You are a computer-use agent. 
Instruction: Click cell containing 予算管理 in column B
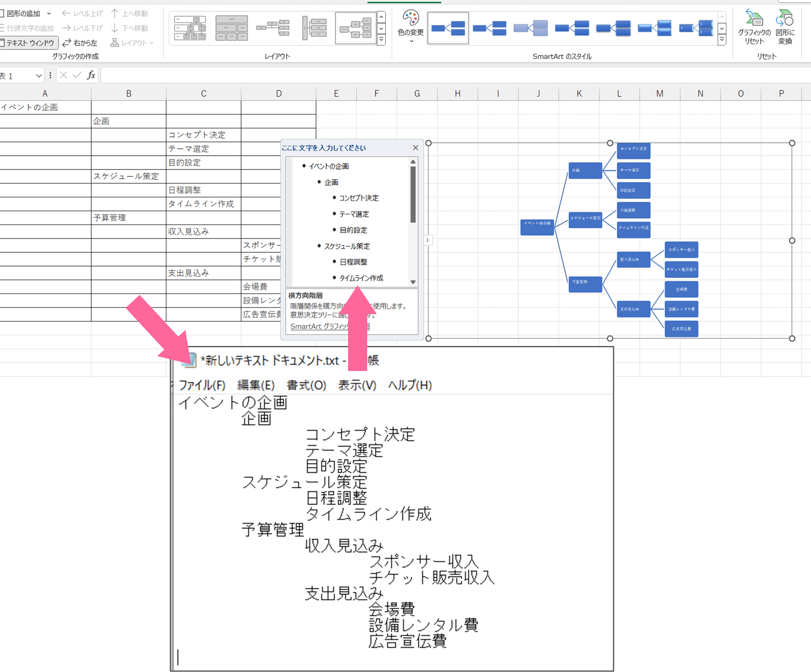[129, 217]
